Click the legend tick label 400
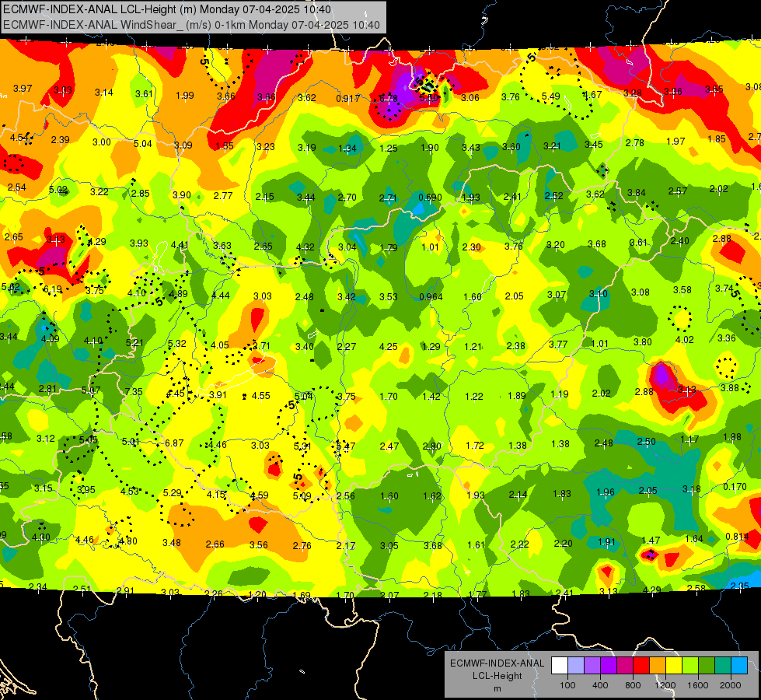The height and width of the screenshot is (700, 761). pos(600,685)
